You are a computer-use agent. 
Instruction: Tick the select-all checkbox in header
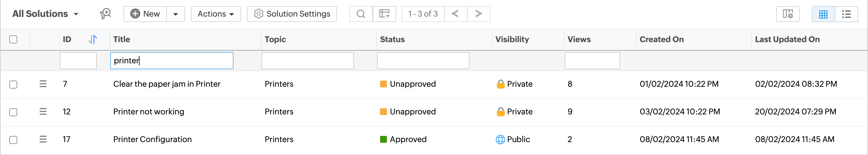pos(14,39)
